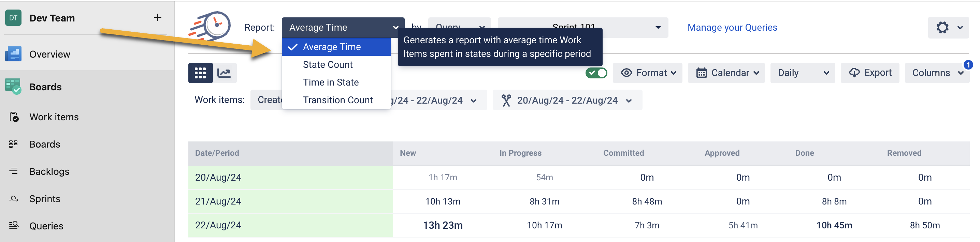
Task: Click the Export button
Action: [870, 73]
